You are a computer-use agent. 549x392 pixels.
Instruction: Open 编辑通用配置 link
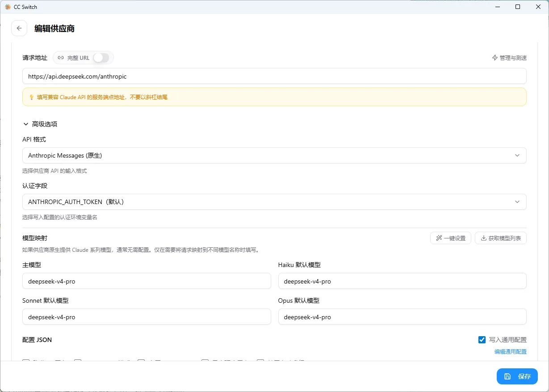[x=511, y=351]
